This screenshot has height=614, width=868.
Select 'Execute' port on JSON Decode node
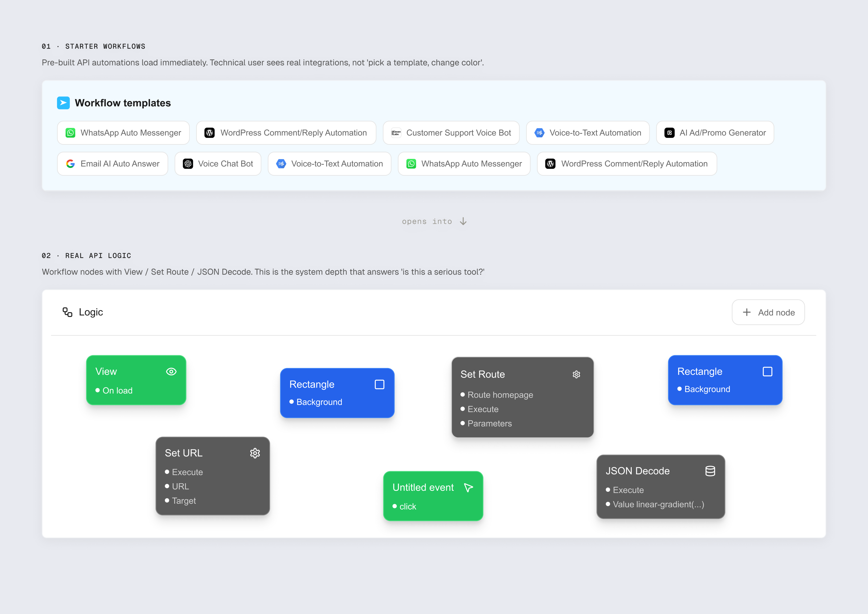625,490
